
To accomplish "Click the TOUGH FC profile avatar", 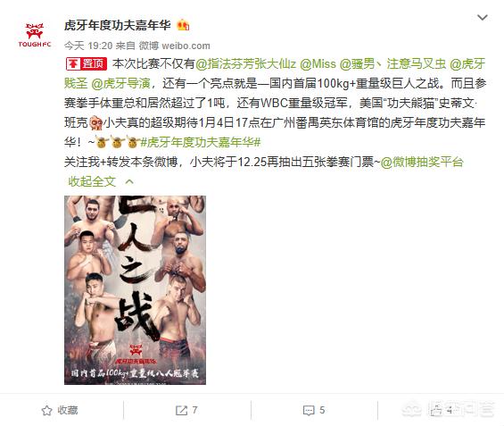I will click(x=35, y=35).
